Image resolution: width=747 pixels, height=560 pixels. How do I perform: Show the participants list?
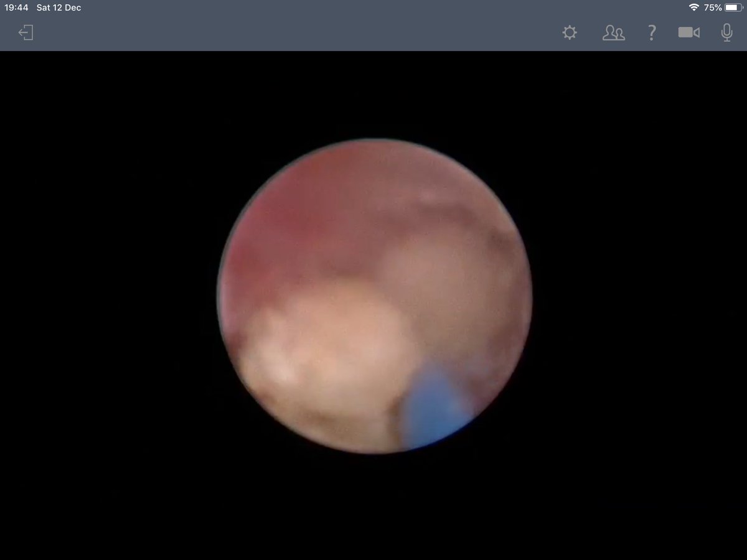click(x=614, y=33)
